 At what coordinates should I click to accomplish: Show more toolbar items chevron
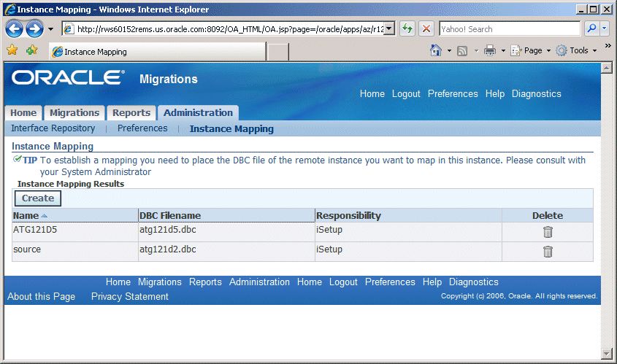(x=608, y=46)
